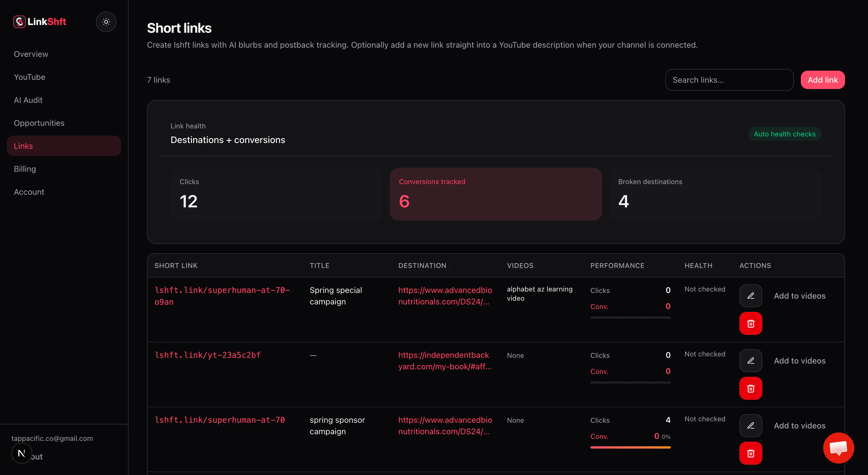This screenshot has width=868, height=475.
Task: Open the independentbackyard.com destination link
Action: (445, 360)
